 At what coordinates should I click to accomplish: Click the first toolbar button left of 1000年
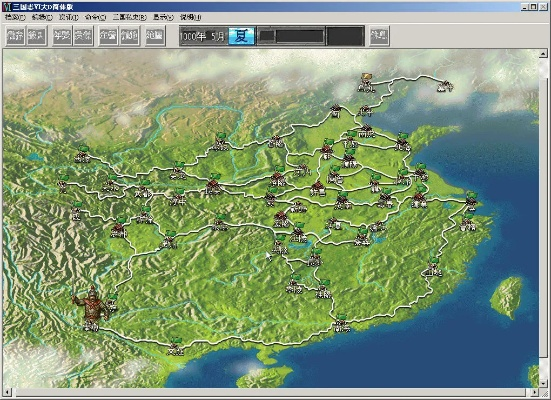155,36
